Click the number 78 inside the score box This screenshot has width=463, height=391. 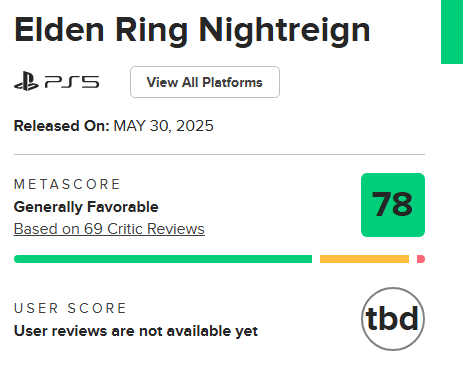(392, 204)
